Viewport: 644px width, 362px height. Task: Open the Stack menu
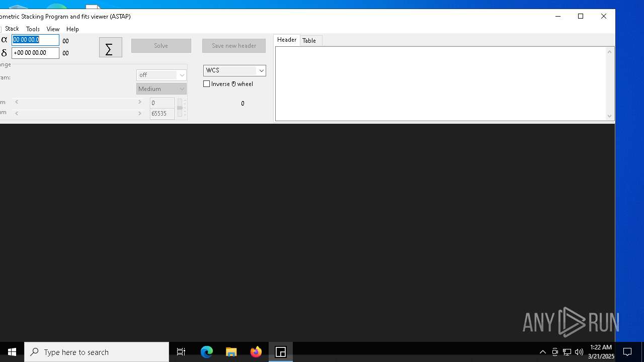(12, 29)
